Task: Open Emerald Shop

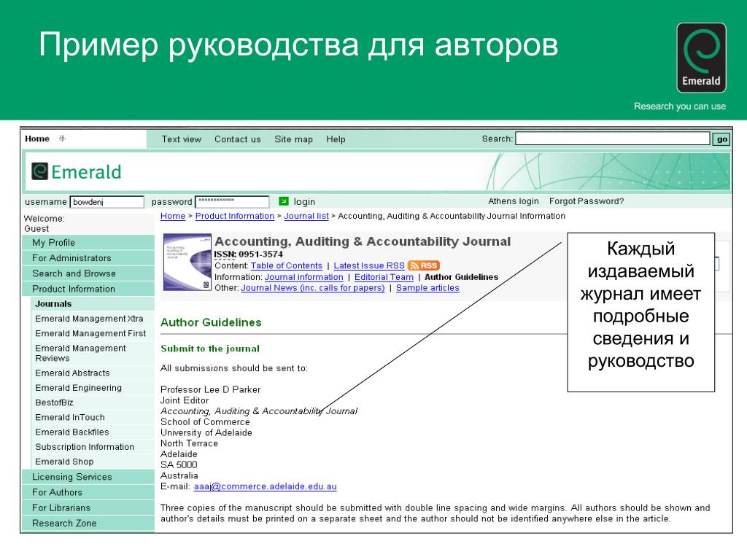Action: tap(93, 462)
